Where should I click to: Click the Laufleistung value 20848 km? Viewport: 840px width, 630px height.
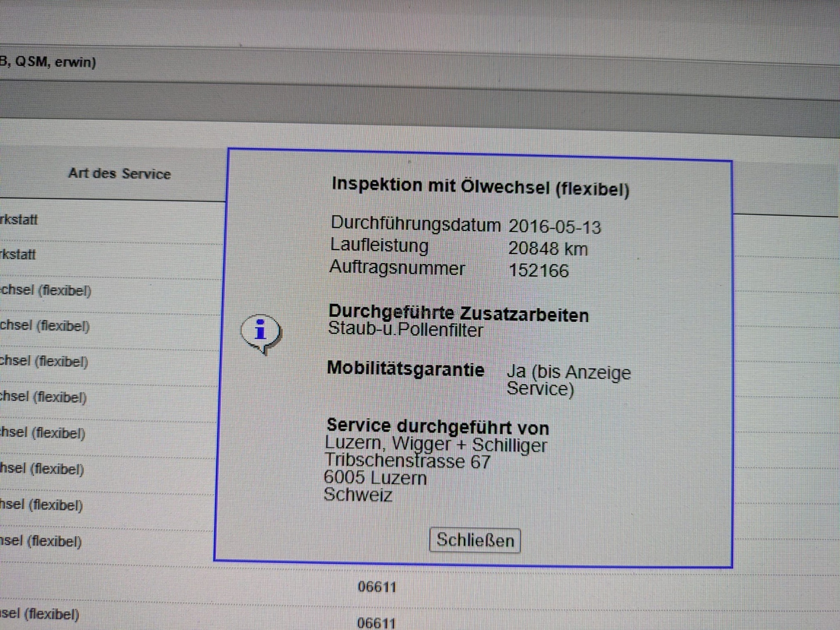click(548, 249)
